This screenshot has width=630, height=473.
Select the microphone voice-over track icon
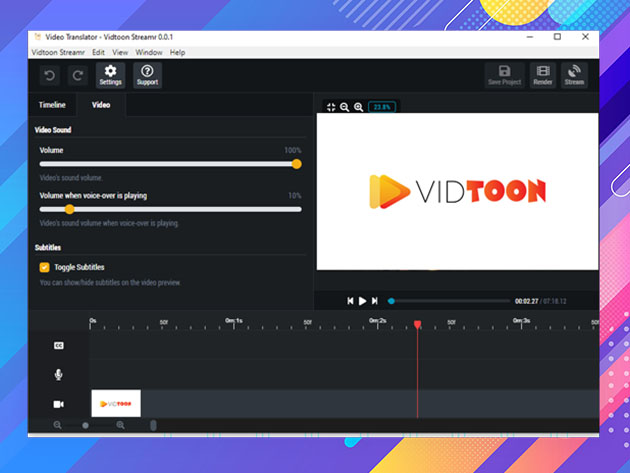[59, 375]
